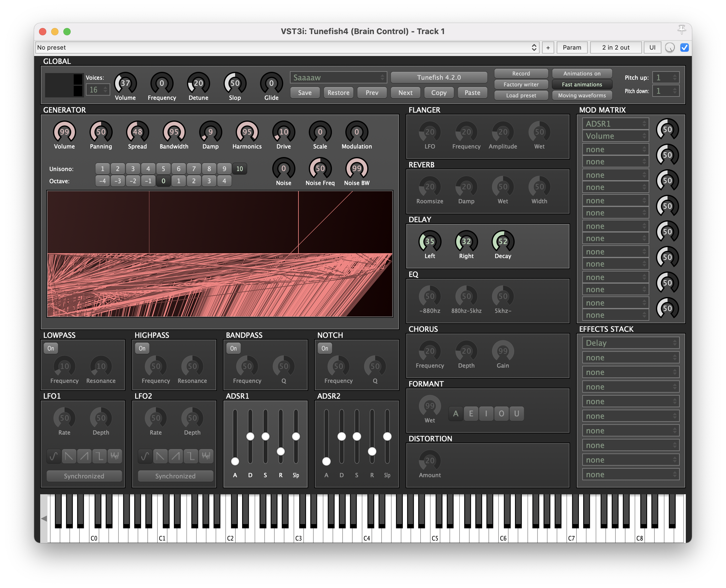Expand the Delay effects stack dropdown
Screen dimensions: 726x588
(x=630, y=343)
